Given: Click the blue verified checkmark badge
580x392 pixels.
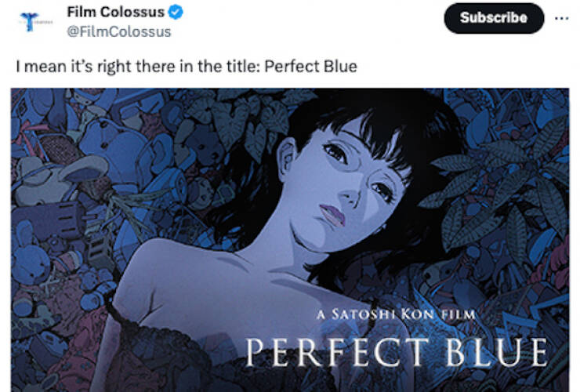Looking at the screenshot, I should pos(176,13).
